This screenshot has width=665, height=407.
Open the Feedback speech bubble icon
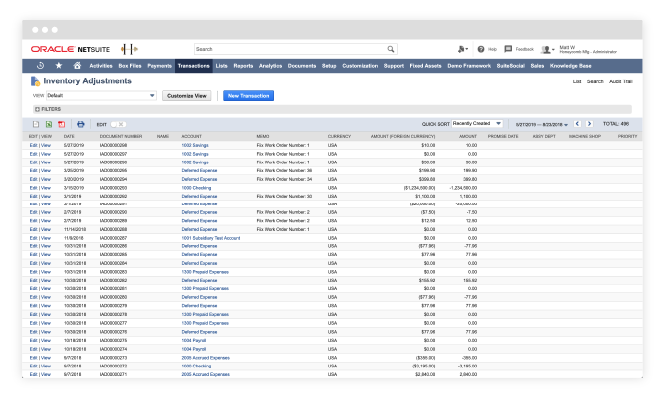tap(508, 49)
